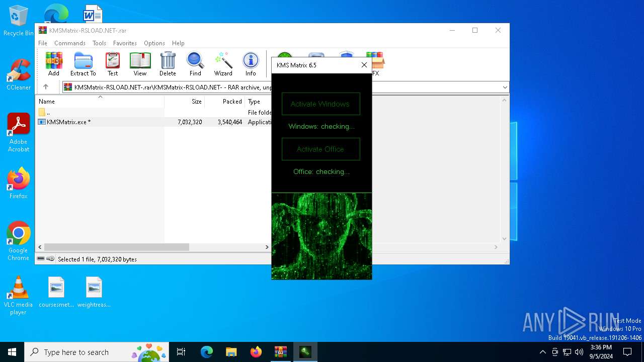This screenshot has width=644, height=362.
Task: Open File Explorer from the taskbar
Action: (231, 352)
